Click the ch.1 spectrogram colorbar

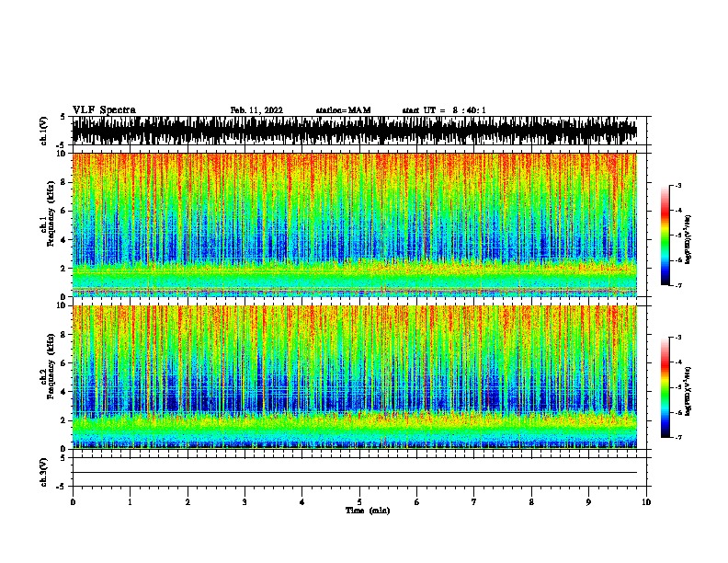tap(665, 236)
